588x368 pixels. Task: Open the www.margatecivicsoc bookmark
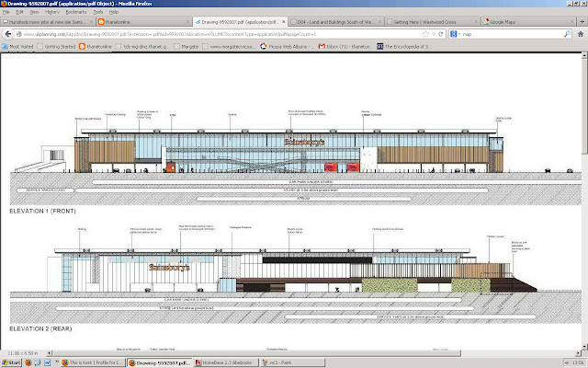(x=229, y=46)
